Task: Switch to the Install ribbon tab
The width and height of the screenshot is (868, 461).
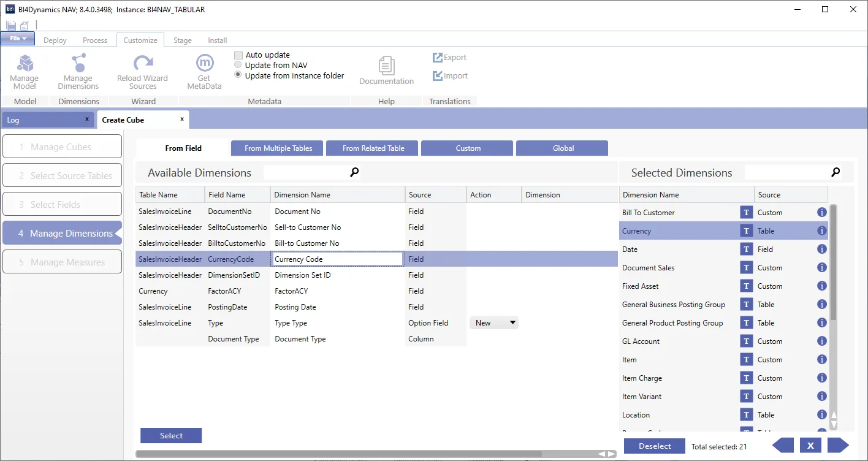Action: coord(218,40)
